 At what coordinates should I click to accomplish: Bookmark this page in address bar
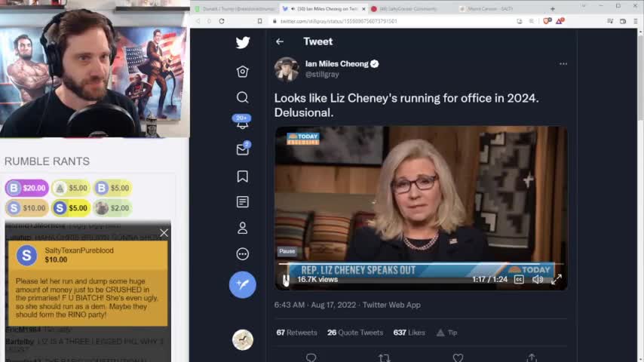point(259,21)
